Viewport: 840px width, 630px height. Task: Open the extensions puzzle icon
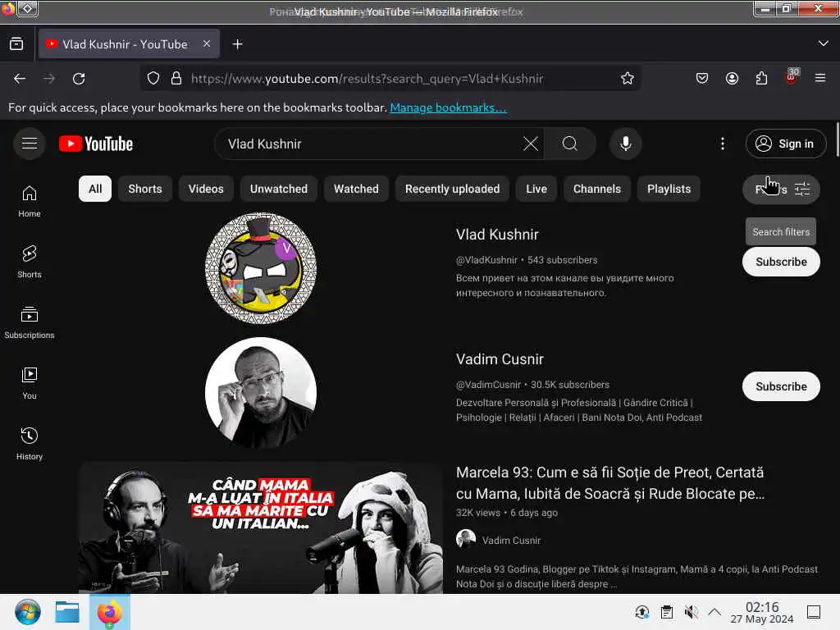click(761, 79)
